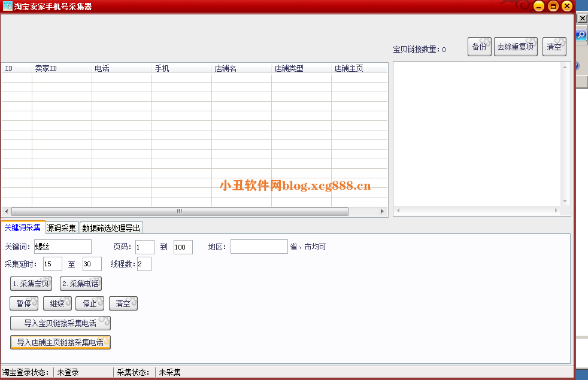Image resolution: width=588 pixels, height=380 pixels.
Task: Click the magnifier icon in background window
Action: (x=581, y=35)
